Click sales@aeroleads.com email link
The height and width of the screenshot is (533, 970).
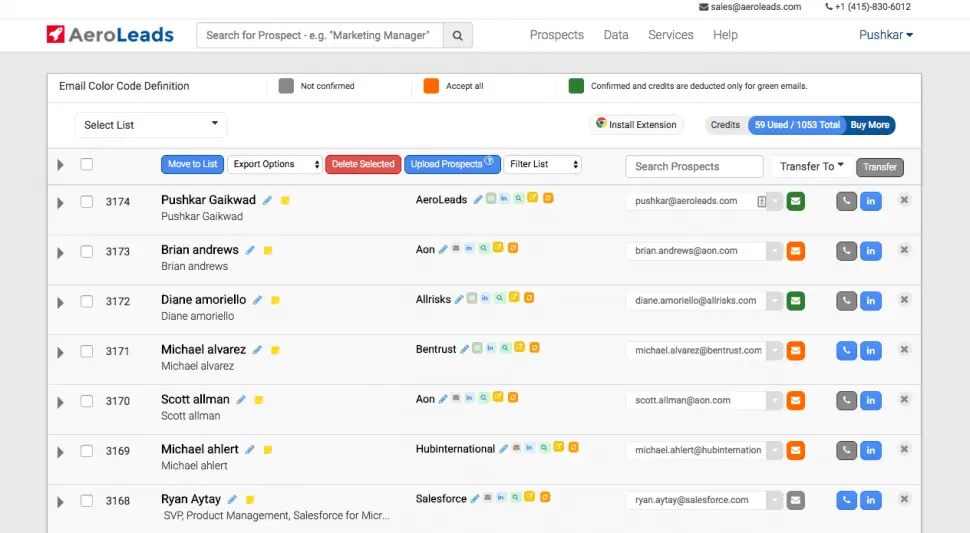click(x=750, y=7)
